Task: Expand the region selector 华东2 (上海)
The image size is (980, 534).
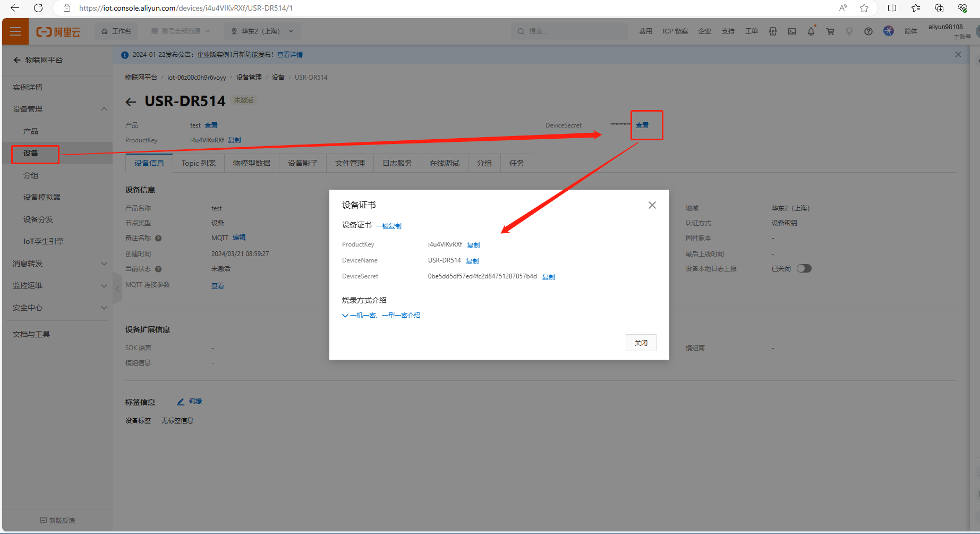Action: (262, 31)
